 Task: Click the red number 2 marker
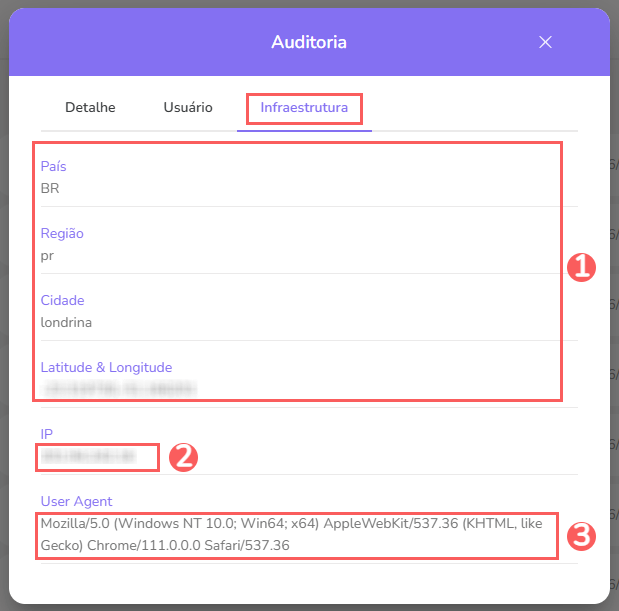pyautogui.click(x=182, y=457)
